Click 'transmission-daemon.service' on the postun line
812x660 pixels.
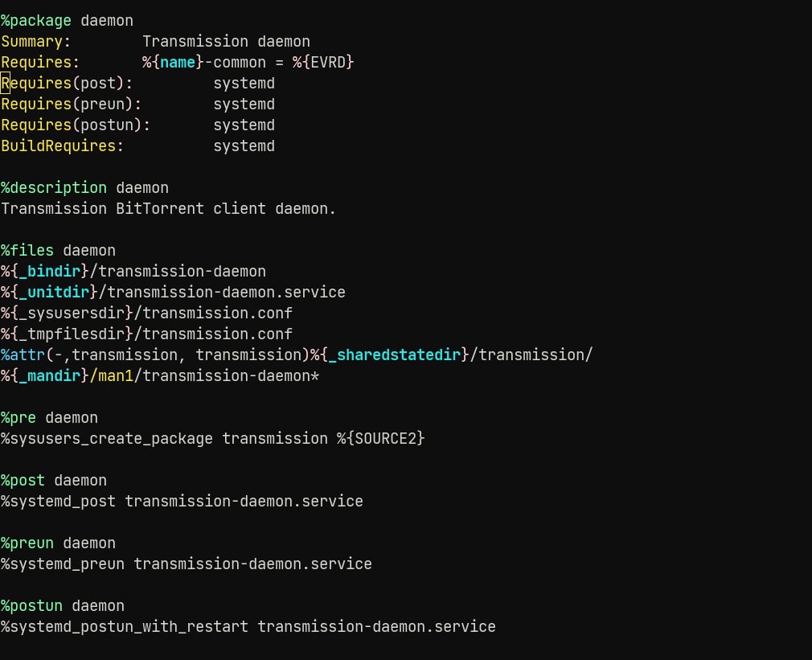click(376, 626)
